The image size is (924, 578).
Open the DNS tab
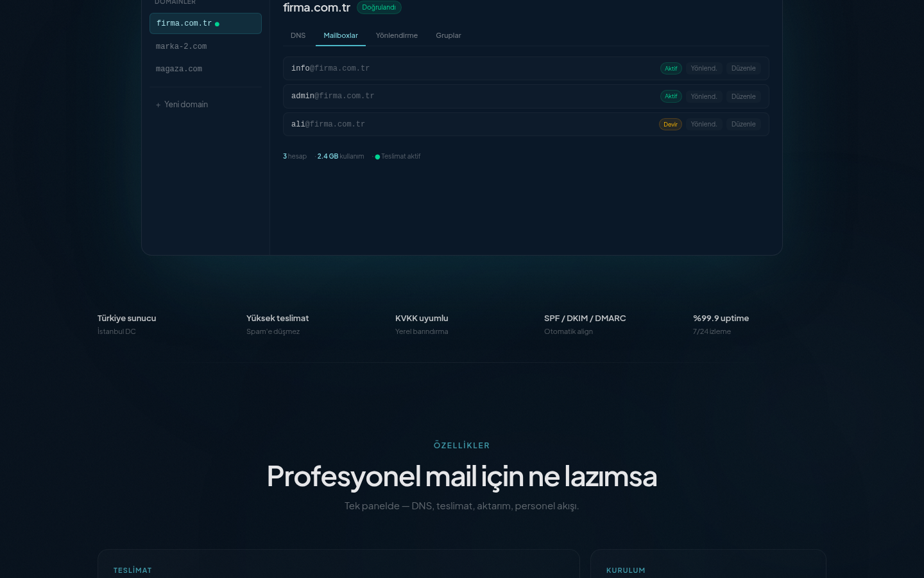[x=298, y=35]
